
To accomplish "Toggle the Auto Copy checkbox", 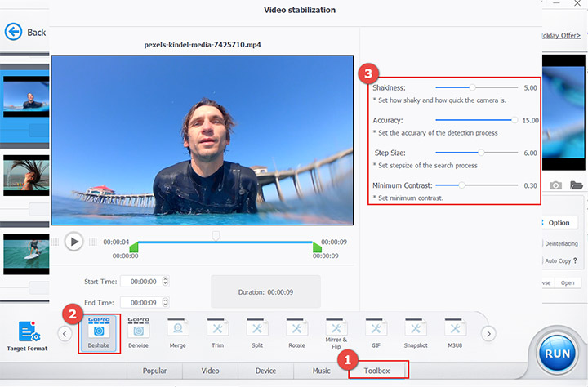I will pos(543,260).
